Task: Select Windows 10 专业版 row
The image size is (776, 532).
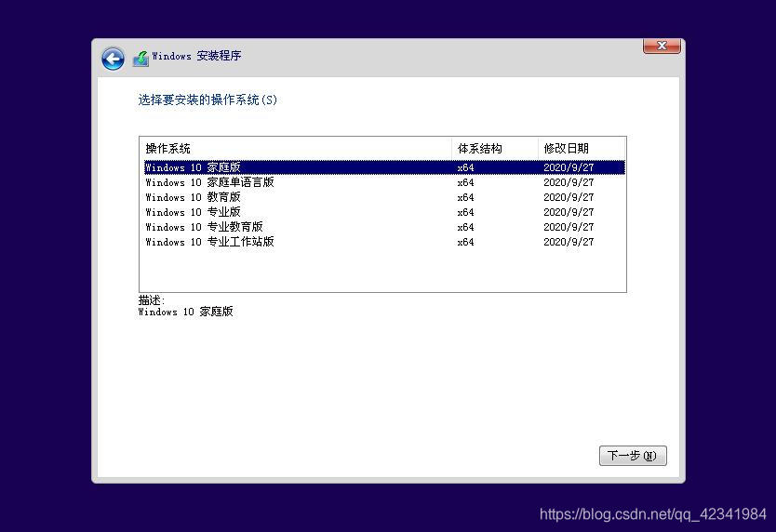Action: 384,212
